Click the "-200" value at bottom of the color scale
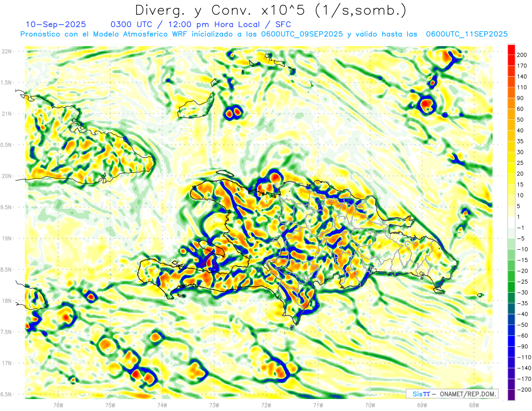Screen dimensions: 532x411 pyautogui.click(x=523, y=389)
